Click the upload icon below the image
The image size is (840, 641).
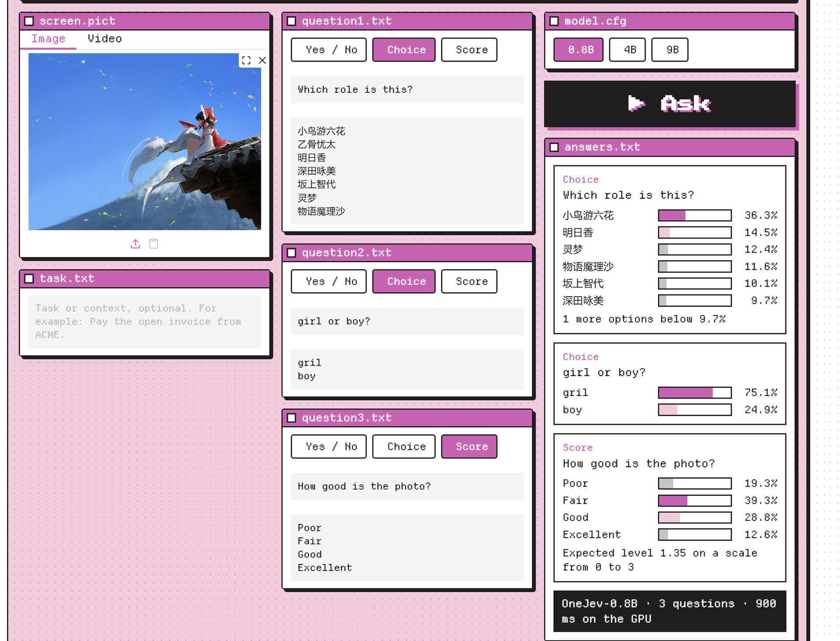pyautogui.click(x=136, y=244)
